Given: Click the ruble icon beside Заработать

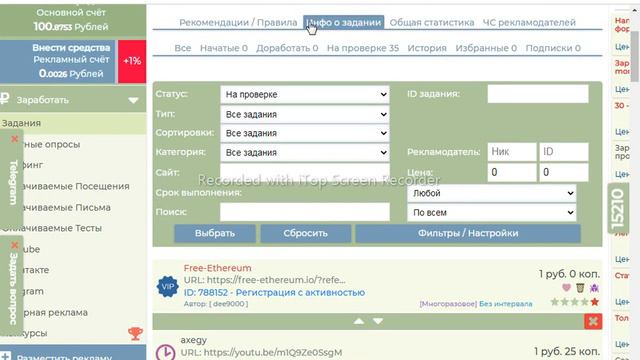Looking at the screenshot, I should pos(4,99).
